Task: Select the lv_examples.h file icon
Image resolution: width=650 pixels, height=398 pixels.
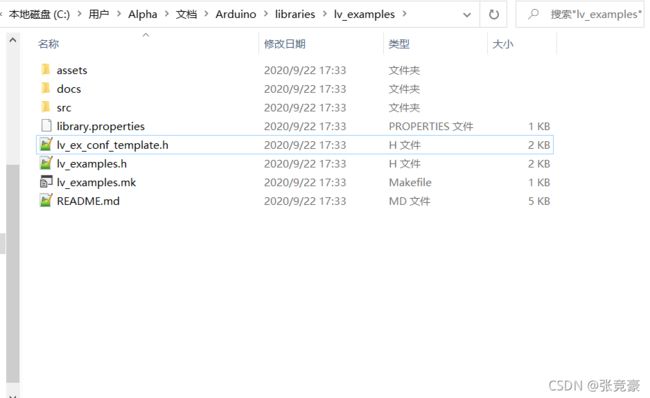Action: tap(46, 163)
